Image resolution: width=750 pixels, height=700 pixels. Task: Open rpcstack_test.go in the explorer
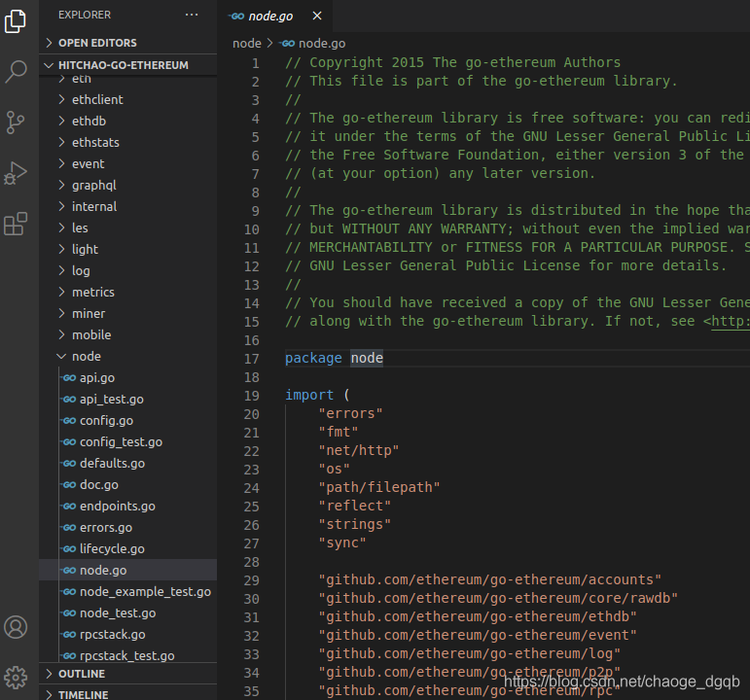click(x=127, y=655)
